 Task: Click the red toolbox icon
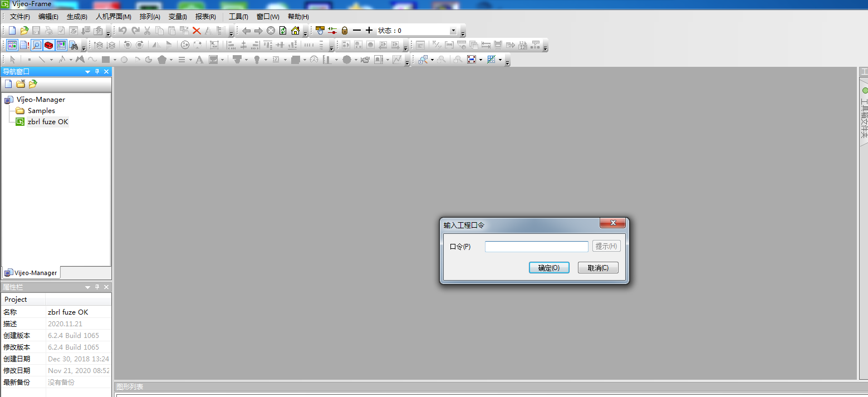coord(49,45)
